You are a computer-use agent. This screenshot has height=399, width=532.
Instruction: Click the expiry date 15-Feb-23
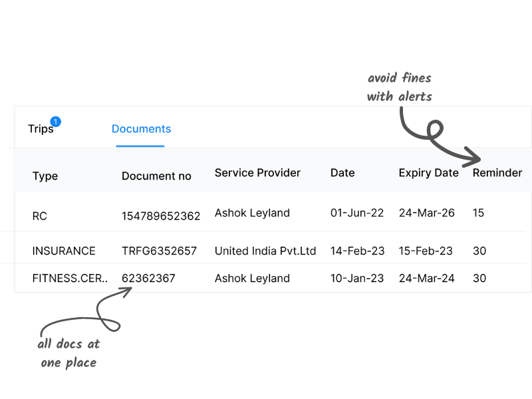[426, 251]
